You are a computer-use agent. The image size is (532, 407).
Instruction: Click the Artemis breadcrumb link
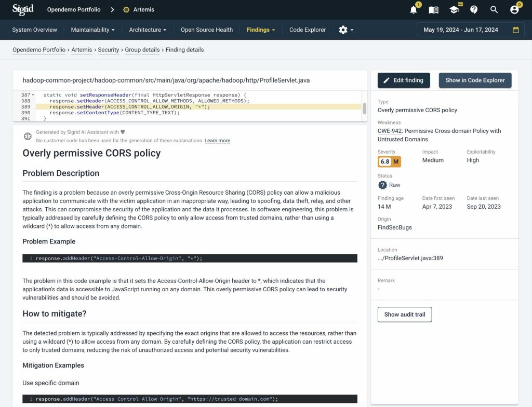82,50
